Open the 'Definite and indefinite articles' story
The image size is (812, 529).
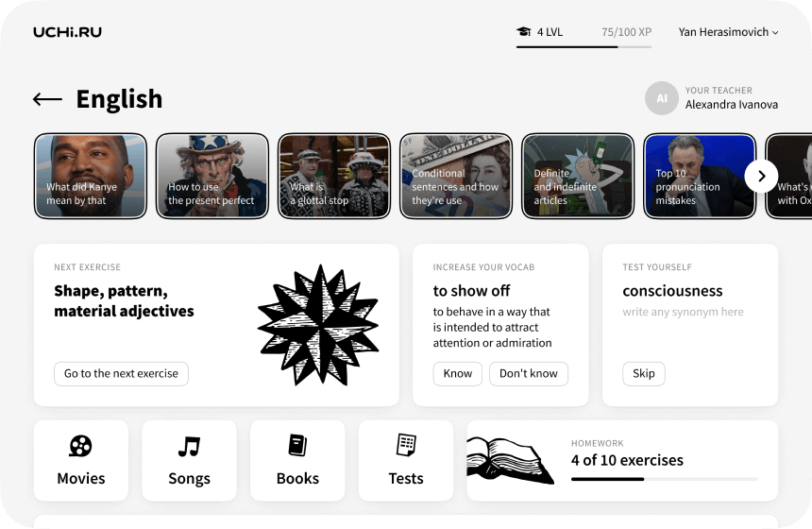point(578,176)
